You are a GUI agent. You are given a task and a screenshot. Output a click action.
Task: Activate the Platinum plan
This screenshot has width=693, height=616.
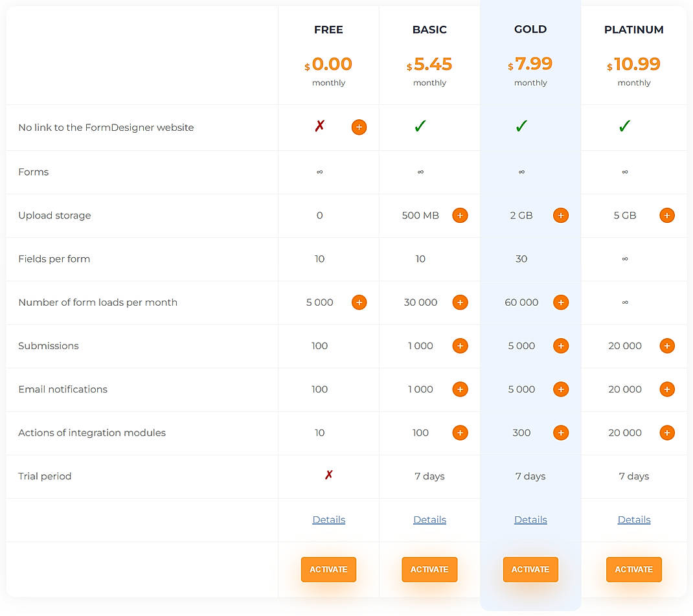634,569
